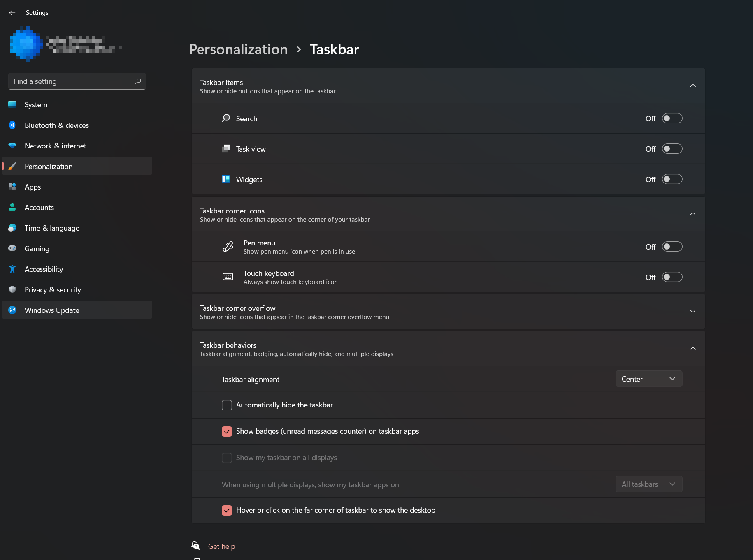Click the Taskbar breadcrumb title
Image resolution: width=753 pixels, height=560 pixels.
tap(334, 49)
